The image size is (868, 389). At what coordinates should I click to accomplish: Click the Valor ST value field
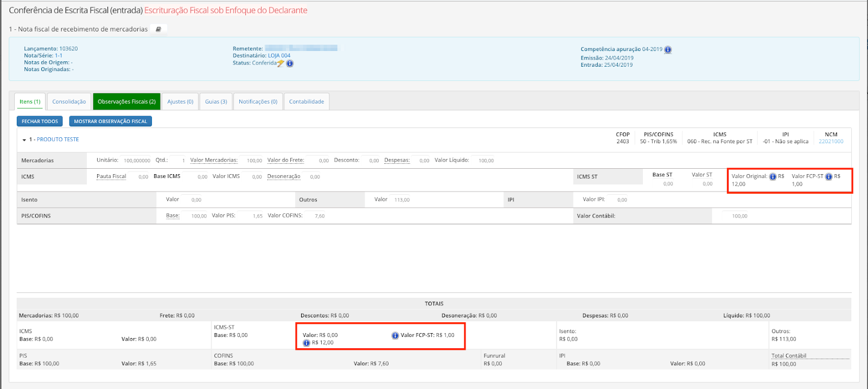click(703, 184)
